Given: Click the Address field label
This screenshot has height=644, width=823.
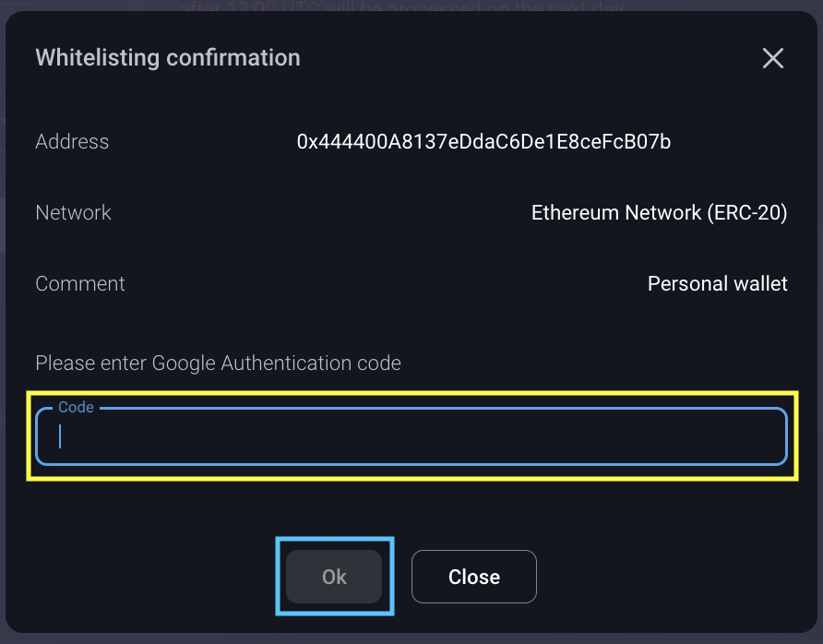Looking at the screenshot, I should click(x=72, y=142).
